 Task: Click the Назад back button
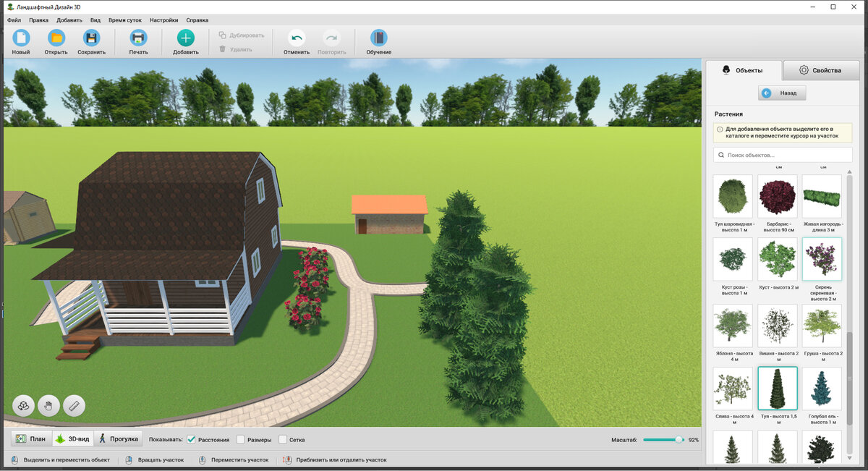tap(782, 93)
